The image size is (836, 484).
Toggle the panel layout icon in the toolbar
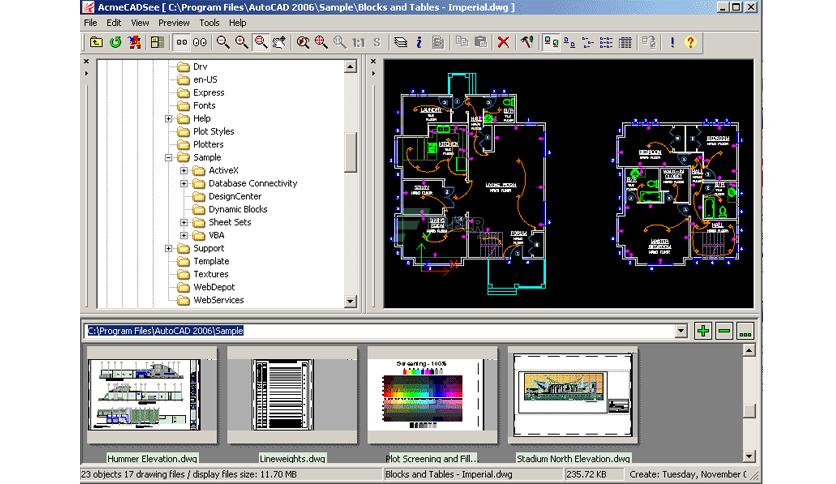tap(157, 42)
